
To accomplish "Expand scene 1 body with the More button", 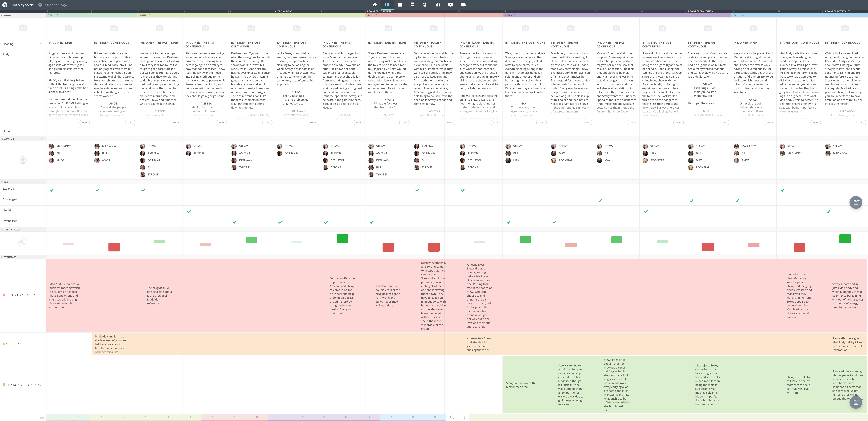I will pyautogui.click(x=85, y=123).
